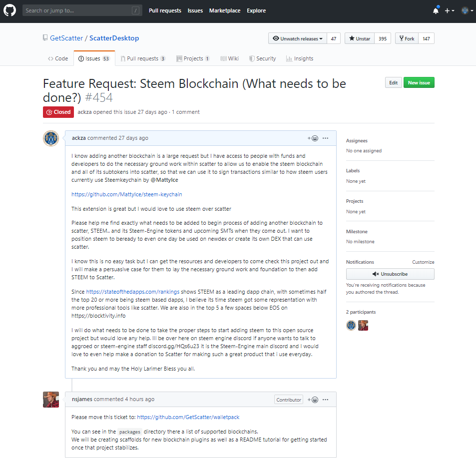The height and width of the screenshot is (458, 476).
Task: Open the Milestone sidebar section
Action: click(357, 232)
